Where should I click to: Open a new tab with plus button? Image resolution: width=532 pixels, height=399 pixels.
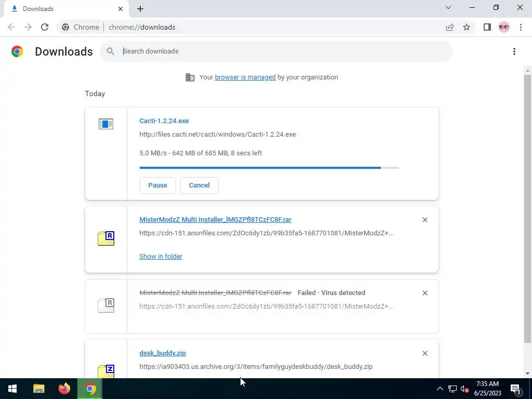[140, 9]
